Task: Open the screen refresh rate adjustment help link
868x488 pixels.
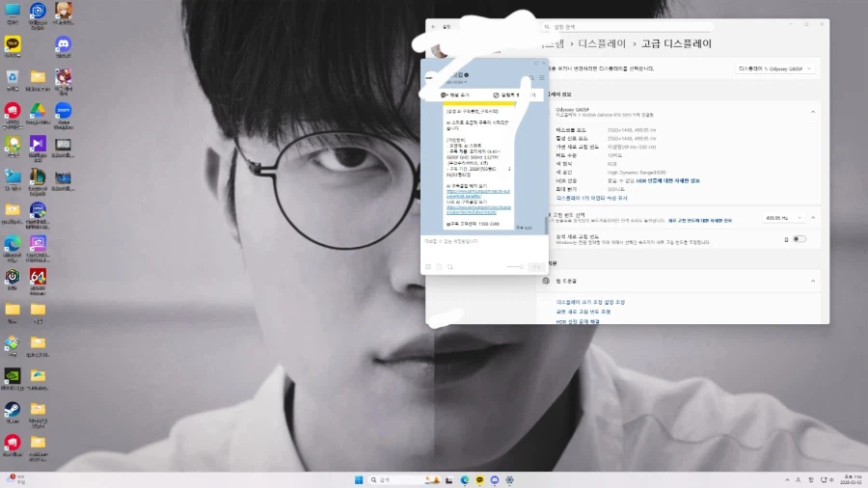Action: coord(583,312)
